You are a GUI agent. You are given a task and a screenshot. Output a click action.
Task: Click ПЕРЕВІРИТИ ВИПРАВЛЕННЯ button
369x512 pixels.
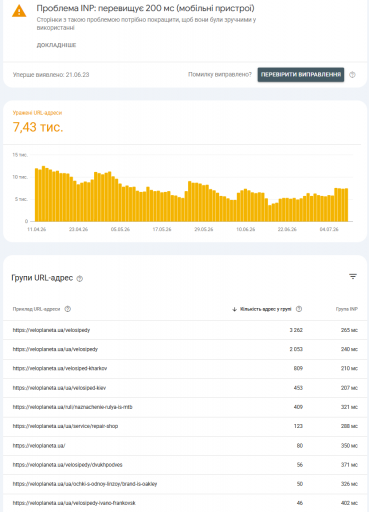pyautogui.click(x=301, y=74)
